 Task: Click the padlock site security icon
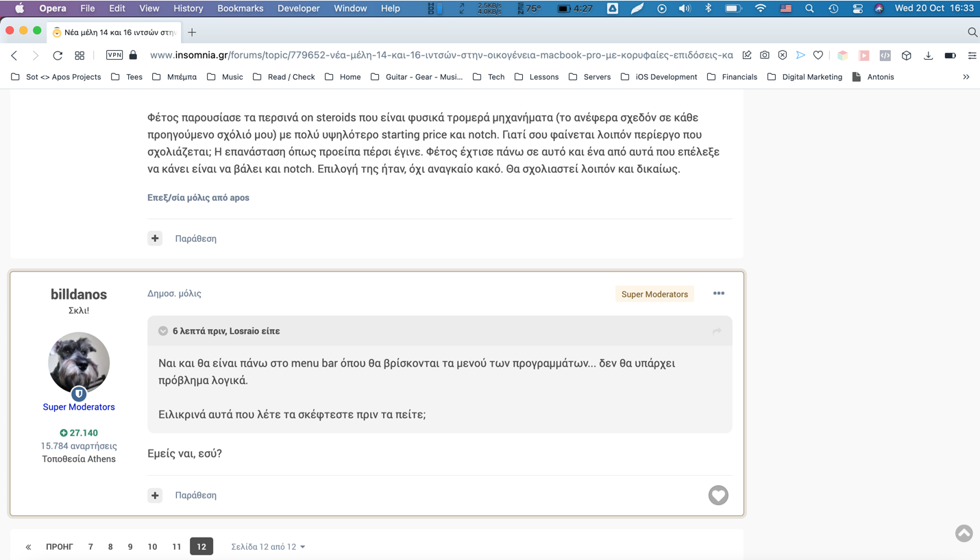coord(133,55)
